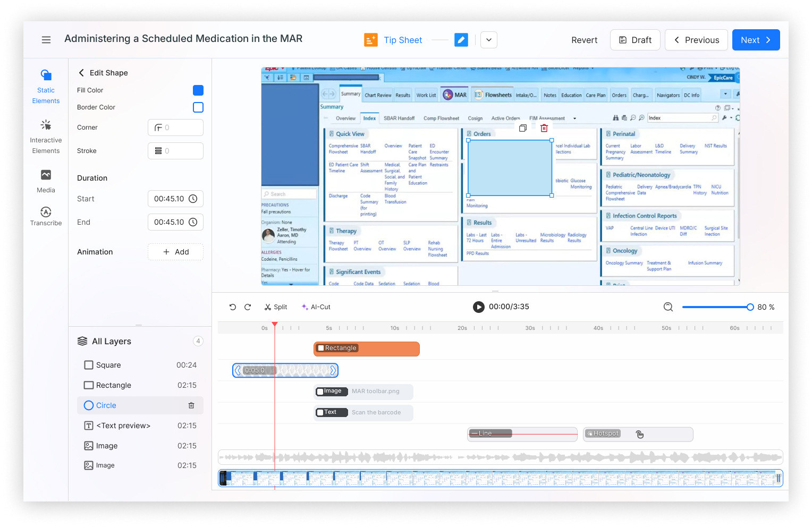Click the Corner radius field
The height and width of the screenshot is (527, 812).
(x=175, y=127)
